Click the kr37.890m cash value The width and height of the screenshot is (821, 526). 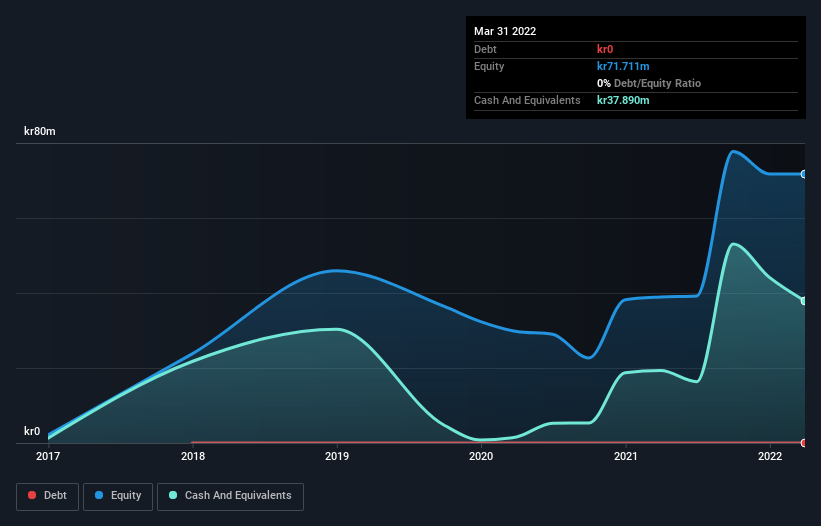(x=623, y=100)
